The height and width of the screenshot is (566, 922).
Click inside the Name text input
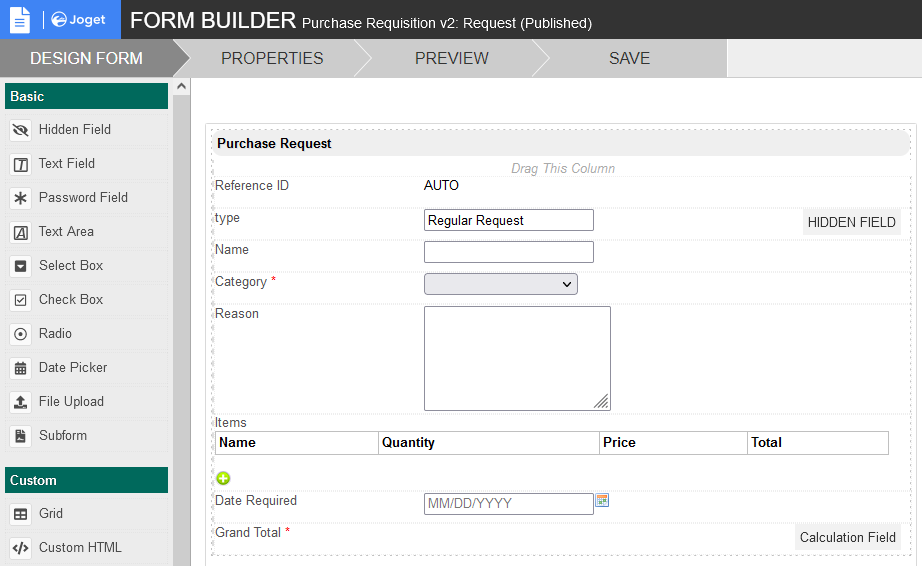coord(509,252)
